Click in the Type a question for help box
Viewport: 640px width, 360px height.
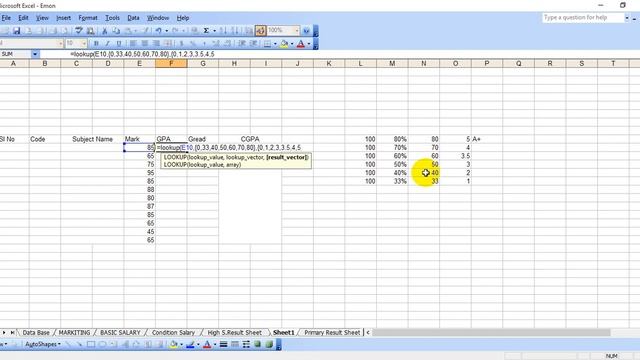[x=582, y=18]
